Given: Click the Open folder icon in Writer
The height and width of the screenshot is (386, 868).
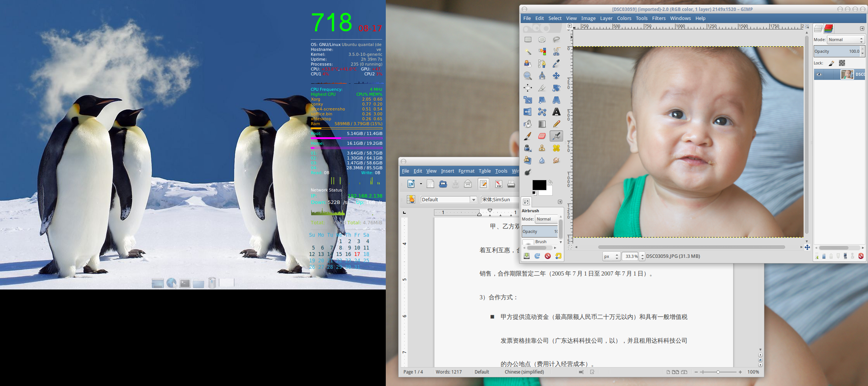Looking at the screenshot, I should coord(443,184).
